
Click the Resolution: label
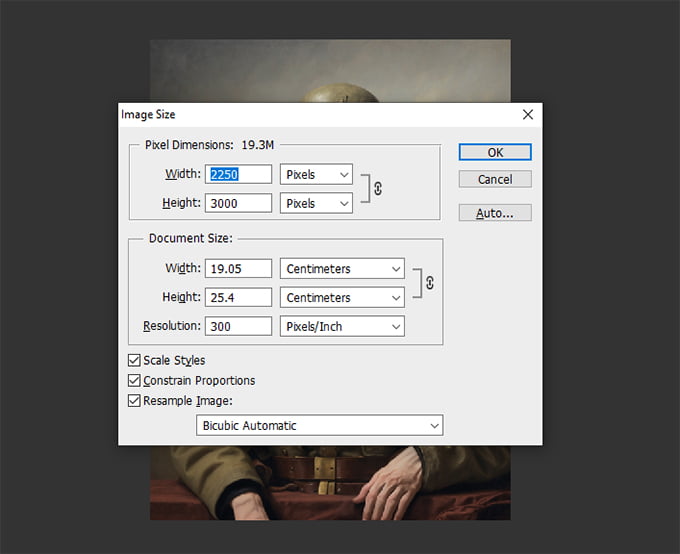point(172,326)
